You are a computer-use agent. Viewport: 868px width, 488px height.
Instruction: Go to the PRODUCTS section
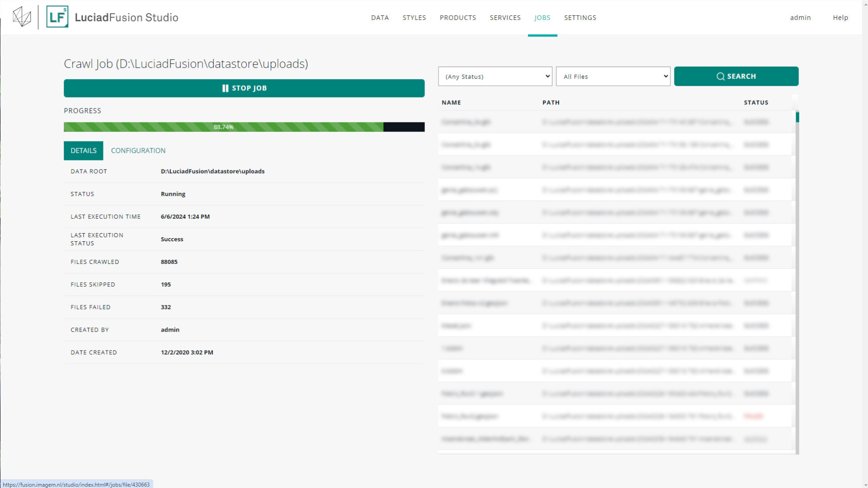458,18
